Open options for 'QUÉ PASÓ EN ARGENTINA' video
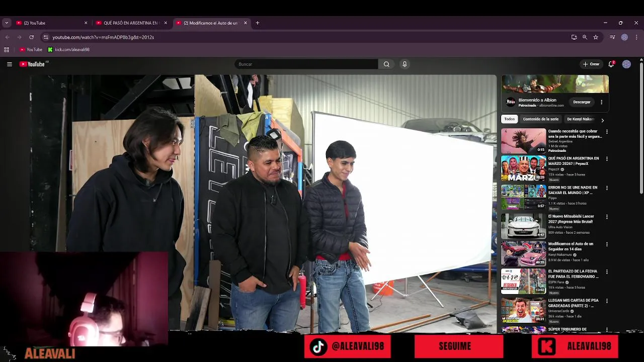 607,159
